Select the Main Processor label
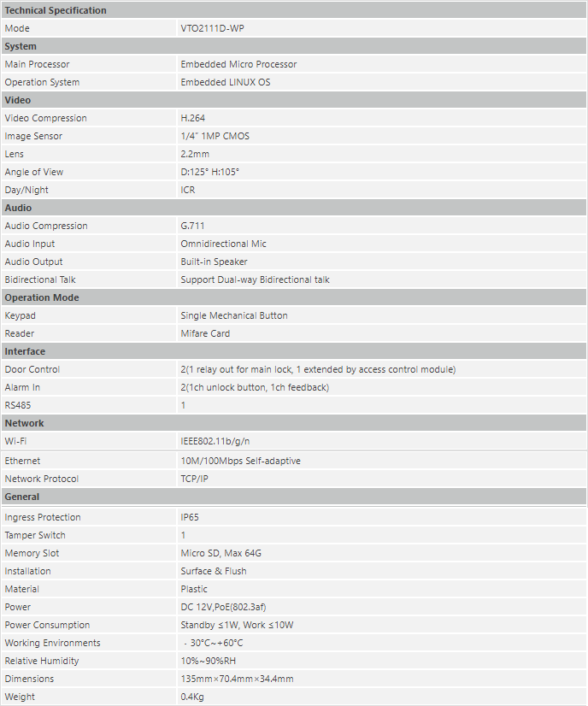Screen dimensions: 588x706 [x=37, y=64]
